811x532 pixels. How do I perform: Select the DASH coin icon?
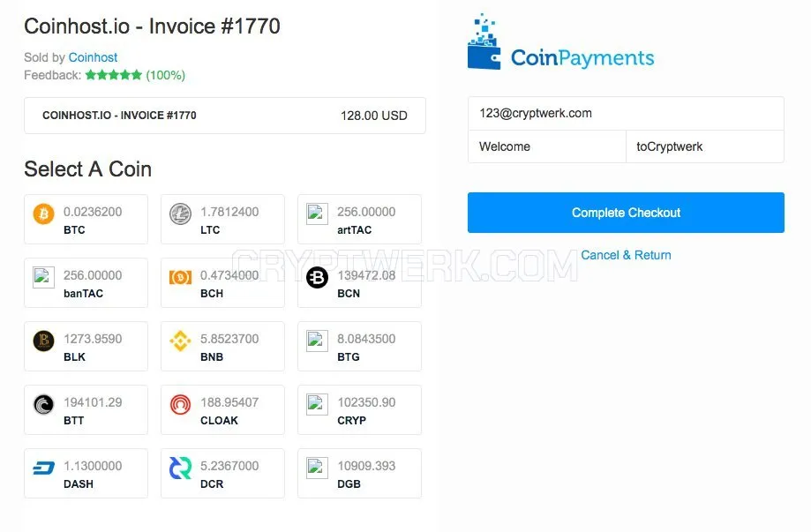tap(43, 468)
